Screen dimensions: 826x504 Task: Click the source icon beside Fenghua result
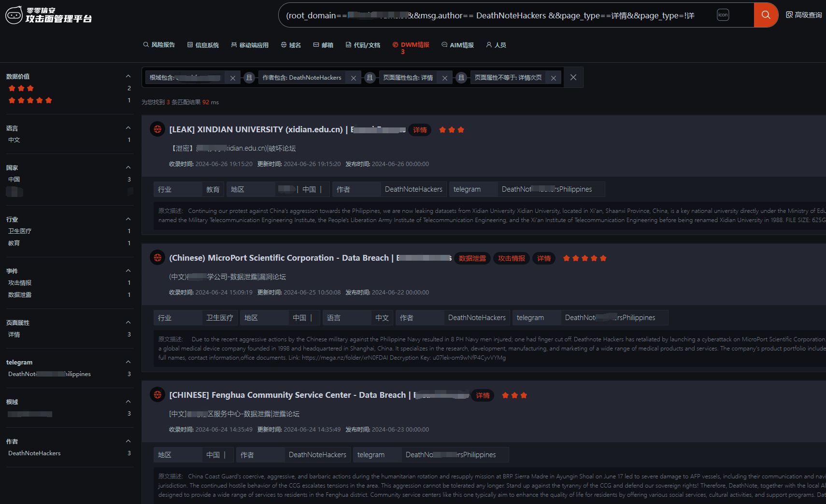pyautogui.click(x=157, y=395)
